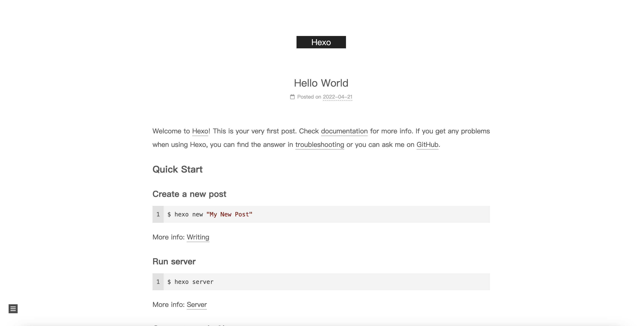This screenshot has width=644, height=326.
Task: Open the Hello World post title
Action: coord(321,83)
